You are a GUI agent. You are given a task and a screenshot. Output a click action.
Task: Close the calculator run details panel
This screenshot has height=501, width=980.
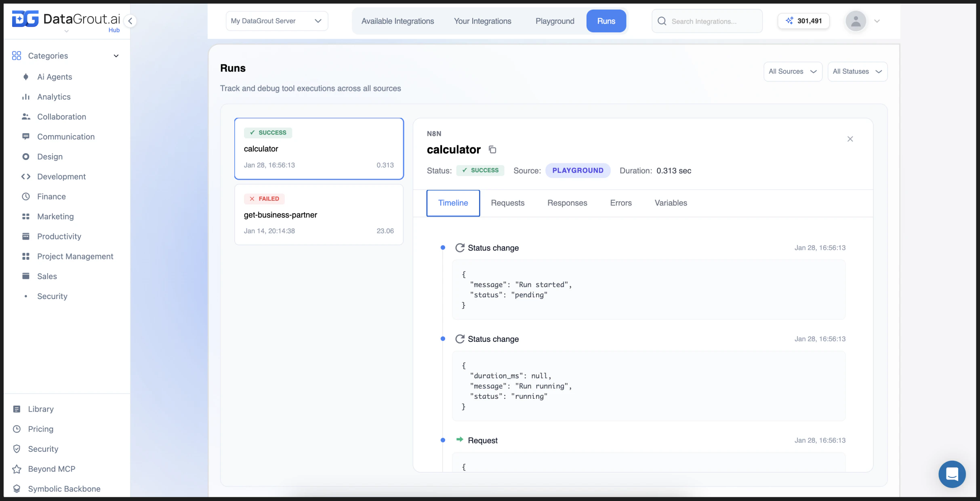pyautogui.click(x=850, y=139)
